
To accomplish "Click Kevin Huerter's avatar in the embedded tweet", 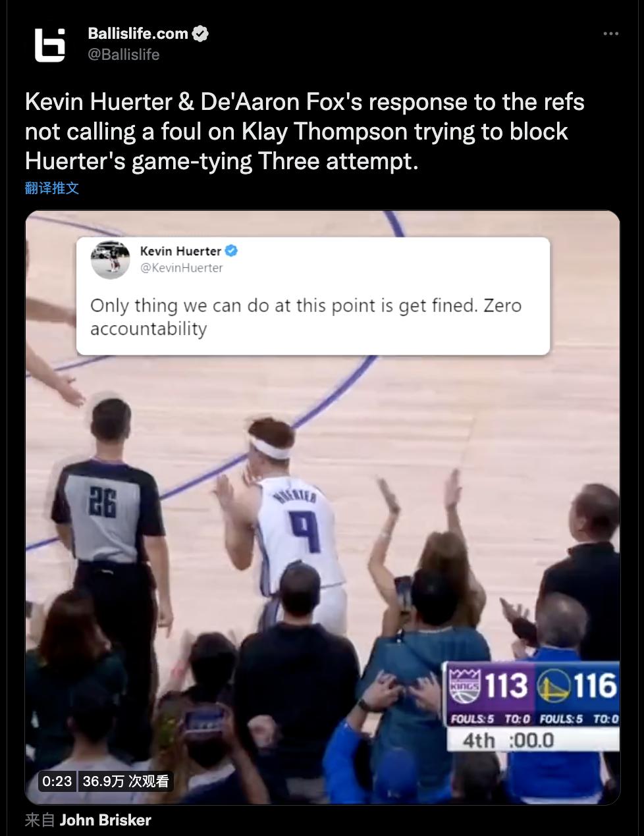I will pyautogui.click(x=110, y=259).
